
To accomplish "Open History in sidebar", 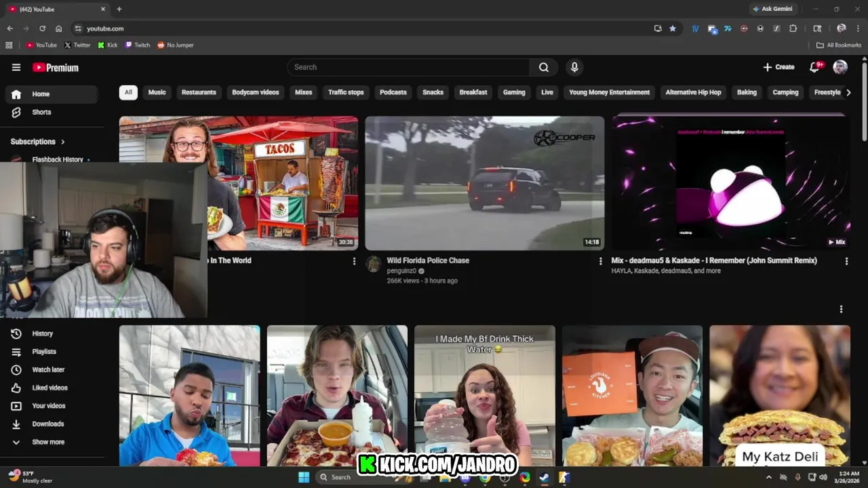I will [x=52, y=333].
